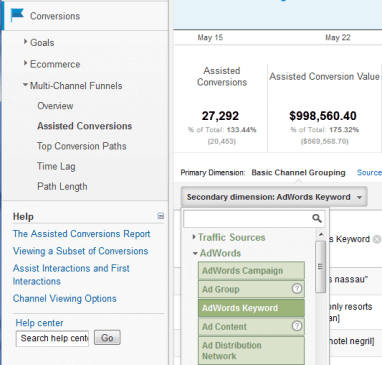
Task: Click the Go button for help search
Action: click(x=107, y=338)
